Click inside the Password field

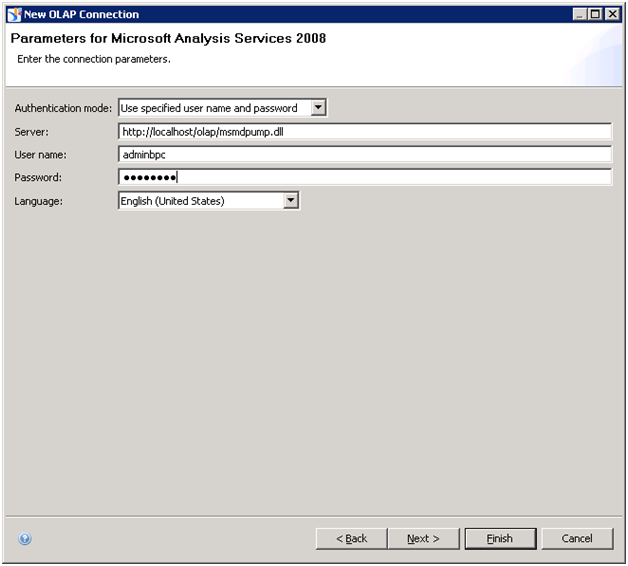pos(364,177)
